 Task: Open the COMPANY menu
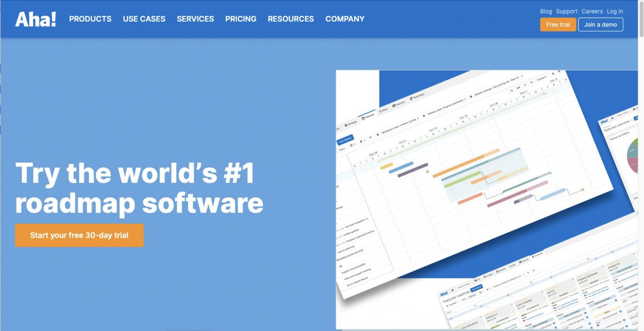(345, 19)
